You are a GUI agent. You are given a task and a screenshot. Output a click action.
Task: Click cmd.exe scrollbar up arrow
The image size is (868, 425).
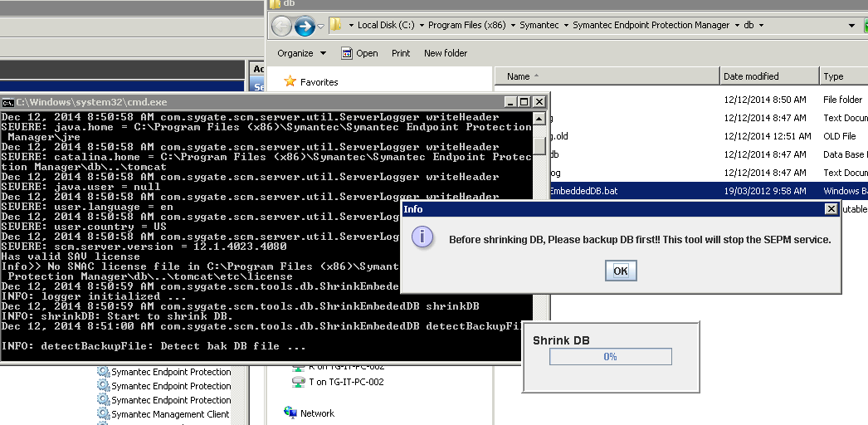click(539, 119)
